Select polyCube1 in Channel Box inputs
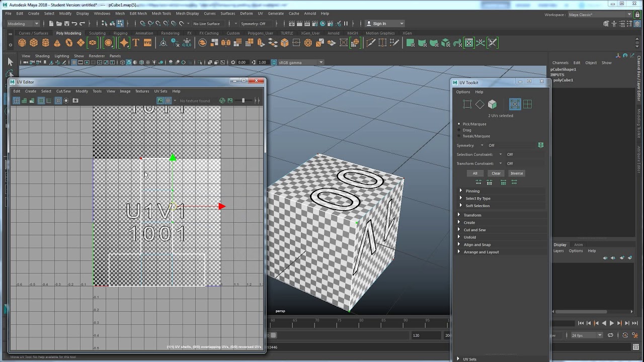This screenshot has width=644, height=362. tap(563, 80)
